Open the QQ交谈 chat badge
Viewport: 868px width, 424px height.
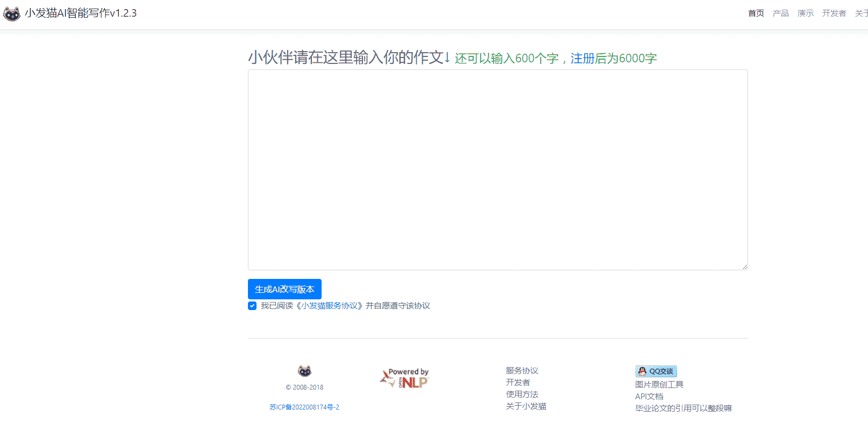coord(656,371)
